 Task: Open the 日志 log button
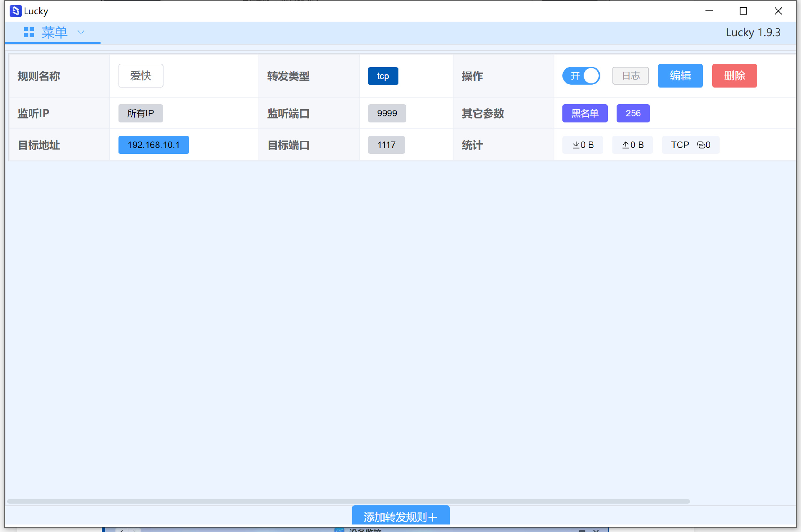tap(630, 76)
